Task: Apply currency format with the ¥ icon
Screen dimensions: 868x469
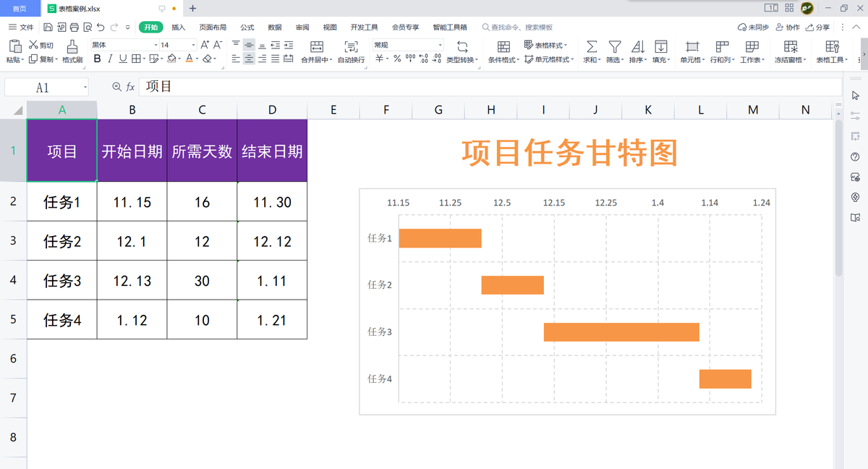Action: 380,59
